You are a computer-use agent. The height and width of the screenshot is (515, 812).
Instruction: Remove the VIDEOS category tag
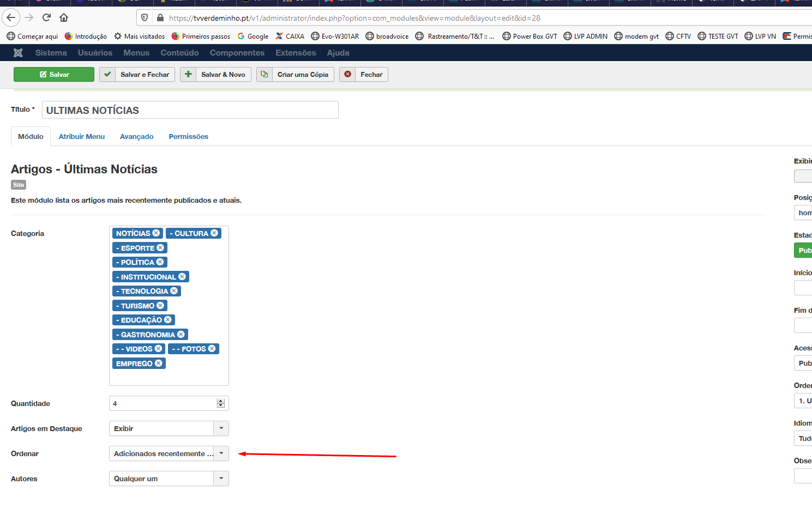tap(158, 349)
